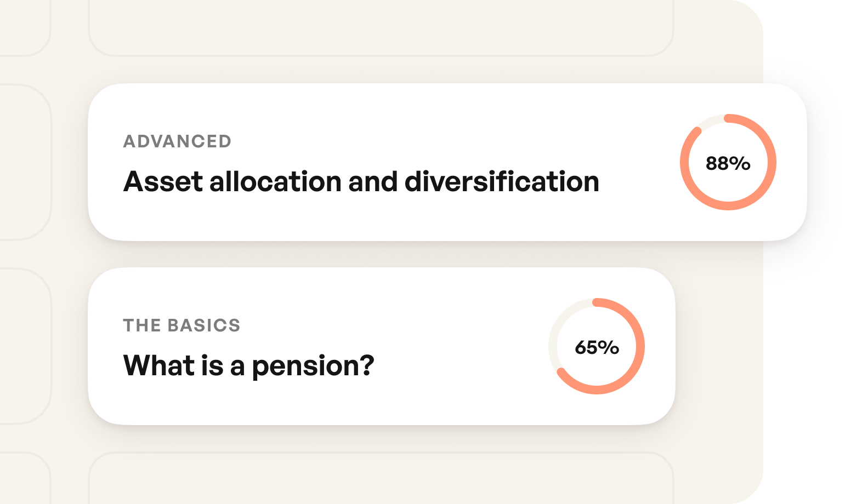
Task: Select the 'What is a pension?' title
Action: click(x=248, y=365)
